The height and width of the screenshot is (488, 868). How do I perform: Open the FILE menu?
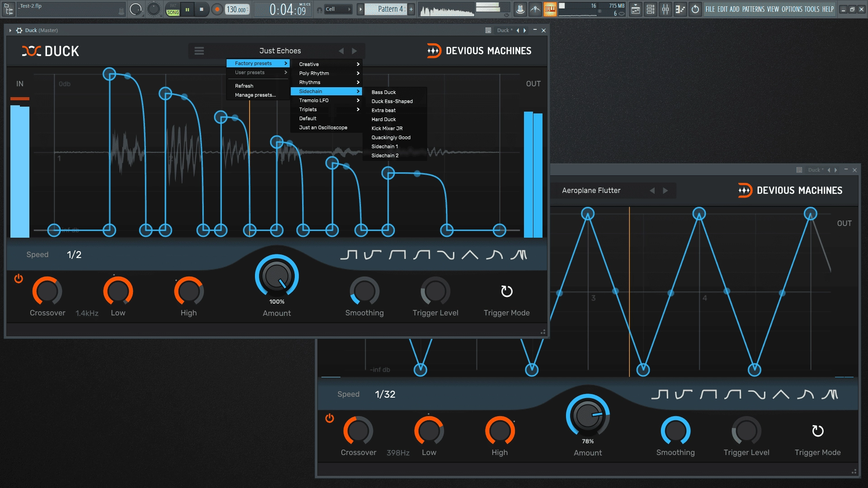pyautogui.click(x=710, y=9)
